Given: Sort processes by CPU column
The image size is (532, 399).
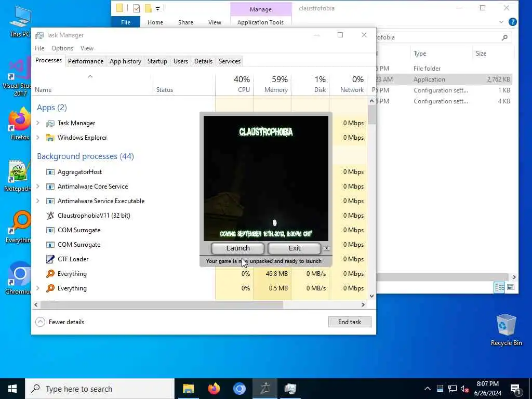Looking at the screenshot, I should coord(234,84).
